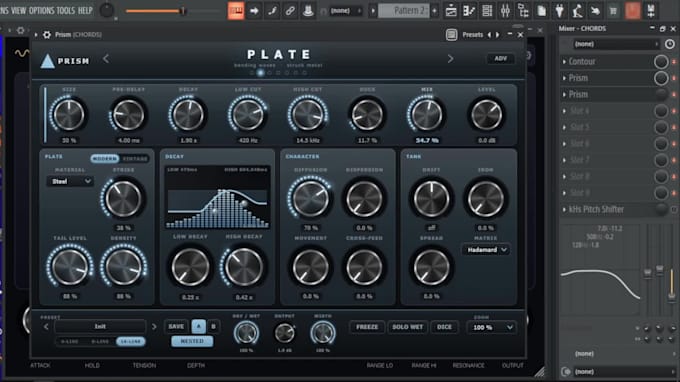Select next preset arrow beside Init

pos(154,326)
